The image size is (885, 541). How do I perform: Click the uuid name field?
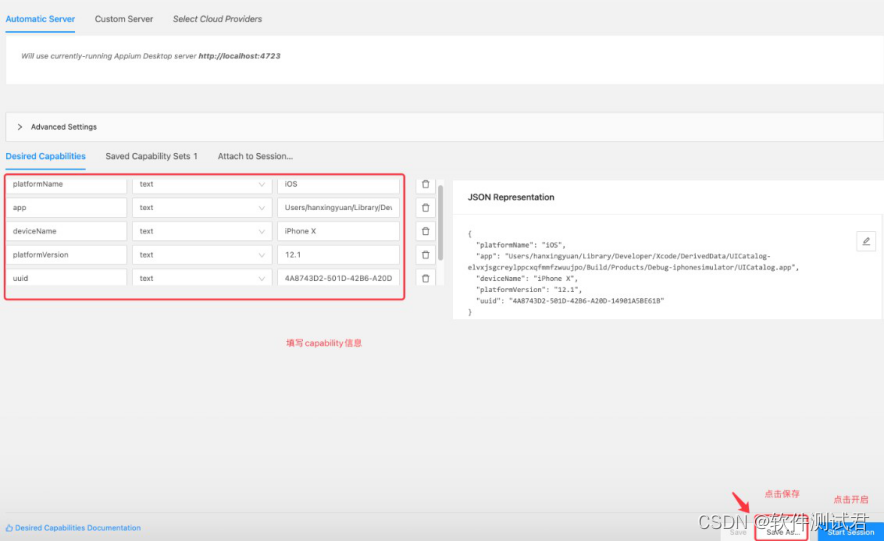point(67,278)
